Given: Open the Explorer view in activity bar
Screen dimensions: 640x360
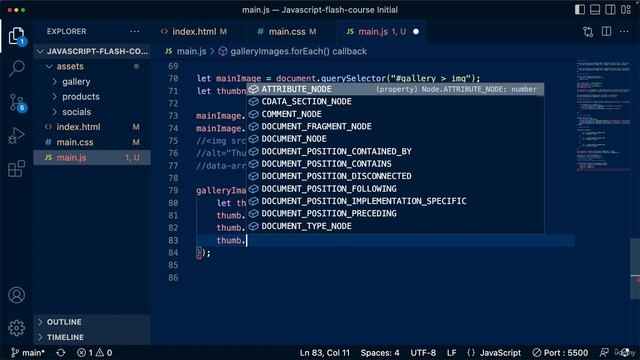Looking at the screenshot, I should [x=16, y=36].
